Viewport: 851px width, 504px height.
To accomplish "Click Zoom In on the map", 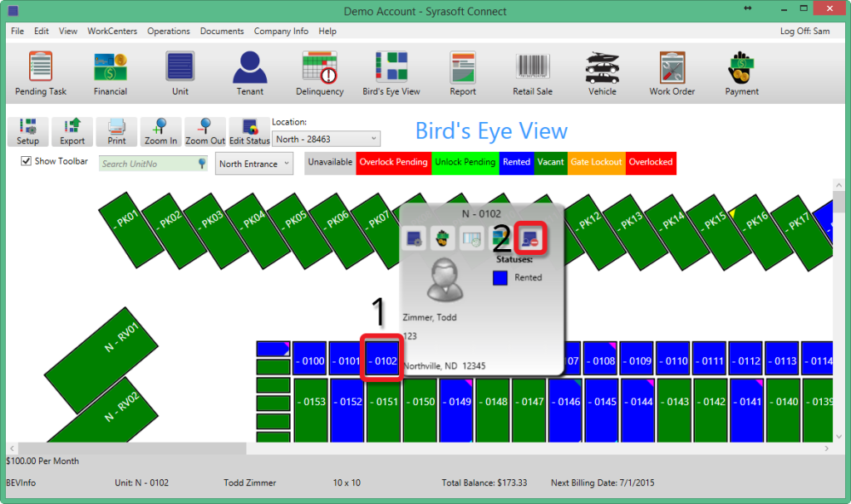I will coord(160,132).
